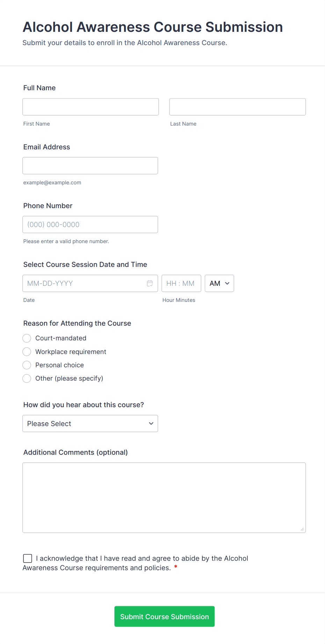The image size is (325, 644).
Task: Focus the Last Name input field
Action: point(237,107)
